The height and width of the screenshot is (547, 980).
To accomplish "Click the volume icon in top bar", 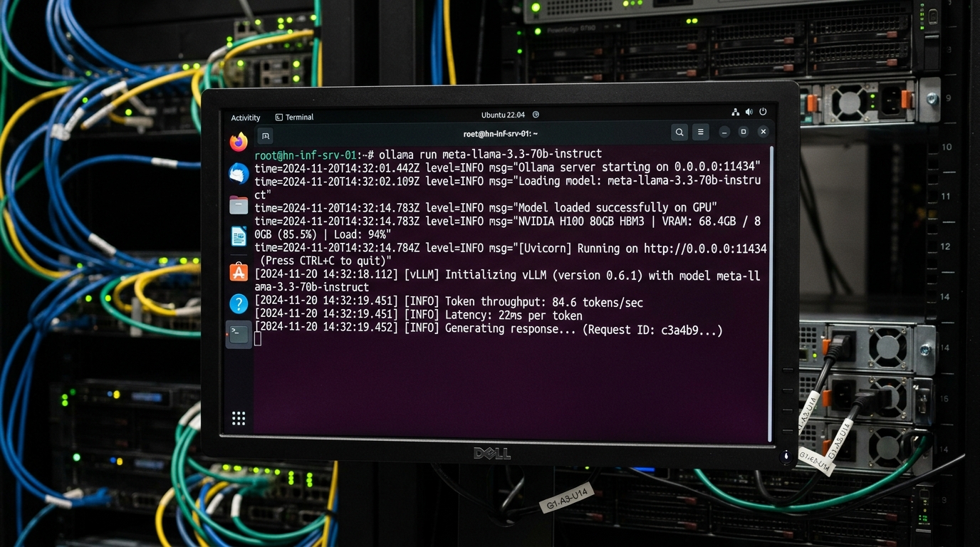I will (x=749, y=113).
